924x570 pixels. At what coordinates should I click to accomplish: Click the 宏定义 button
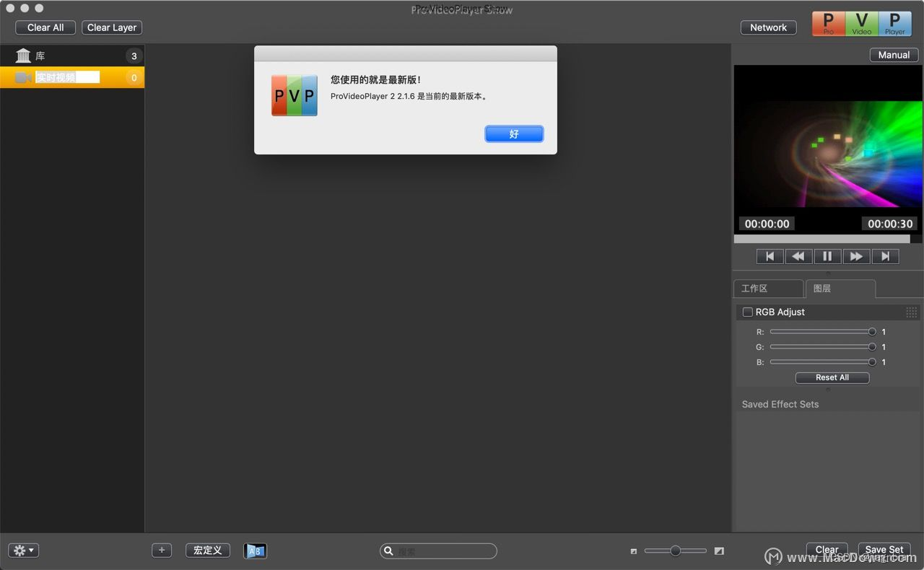click(x=208, y=550)
